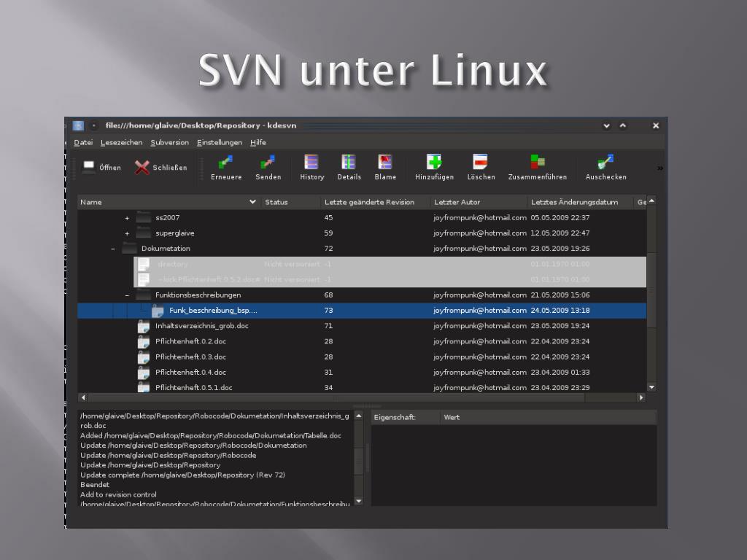Viewport: 747px width, 560px height.
Task: Click the Öffnen toolbar icon
Action: [89, 167]
